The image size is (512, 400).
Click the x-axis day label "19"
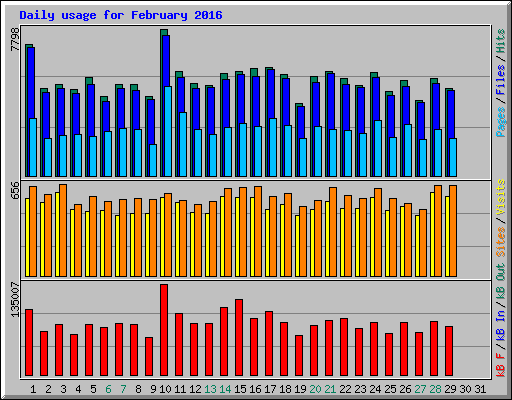[300, 389]
